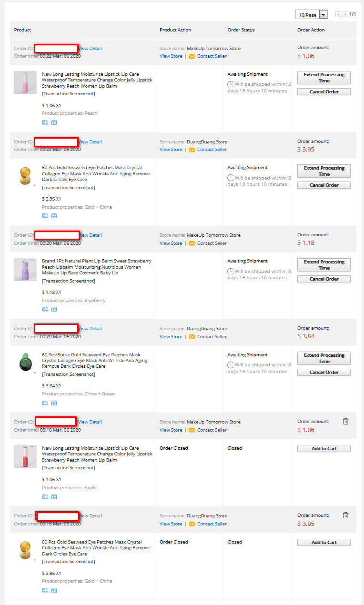Image resolution: width=364 pixels, height=605 pixels.
Task: Go to next page arrow in pagination
Action: click(x=345, y=14)
